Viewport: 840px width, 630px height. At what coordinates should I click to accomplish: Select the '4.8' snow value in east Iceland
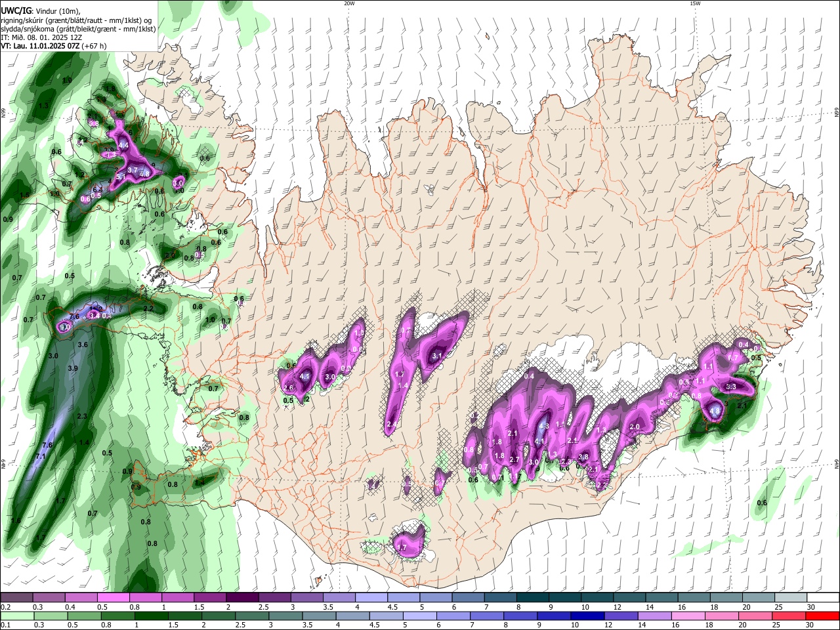(715, 411)
